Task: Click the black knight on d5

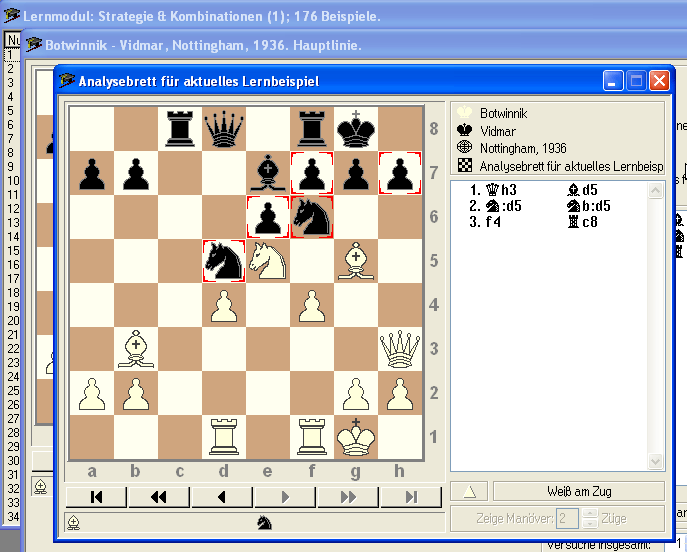Action: click(224, 261)
